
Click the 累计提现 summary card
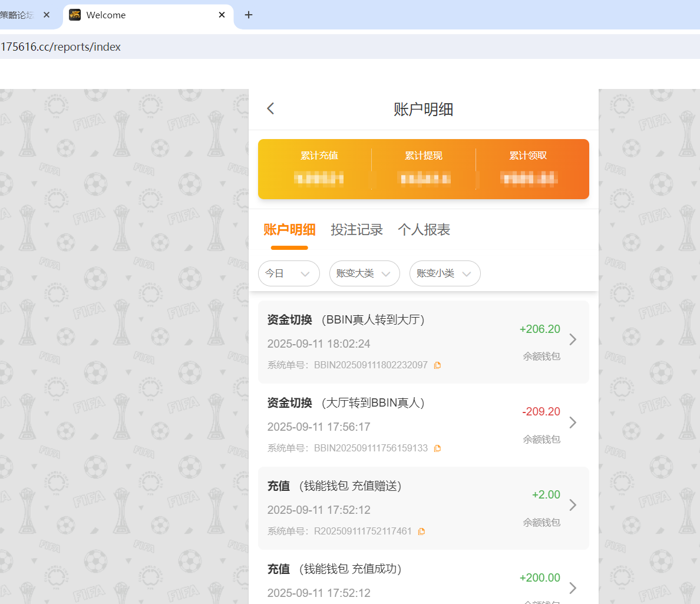point(423,168)
